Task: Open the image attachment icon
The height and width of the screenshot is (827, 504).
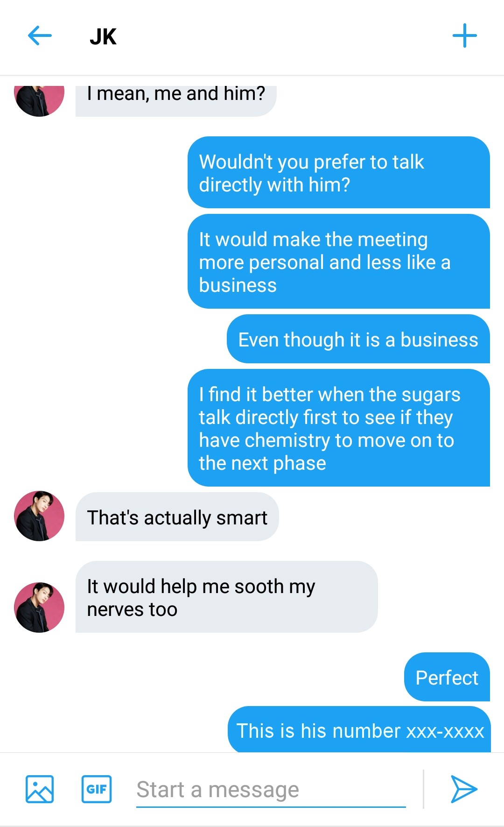Action: [x=40, y=789]
